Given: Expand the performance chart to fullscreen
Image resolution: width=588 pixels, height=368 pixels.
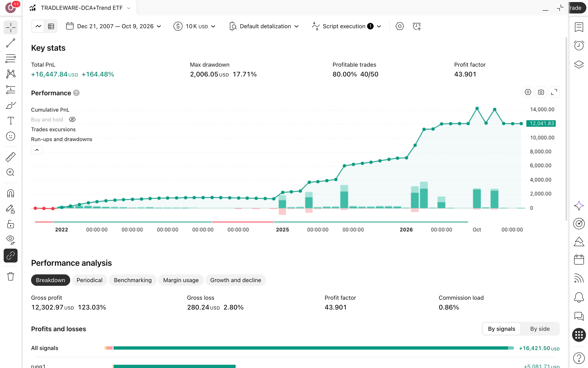Looking at the screenshot, I should [x=554, y=92].
